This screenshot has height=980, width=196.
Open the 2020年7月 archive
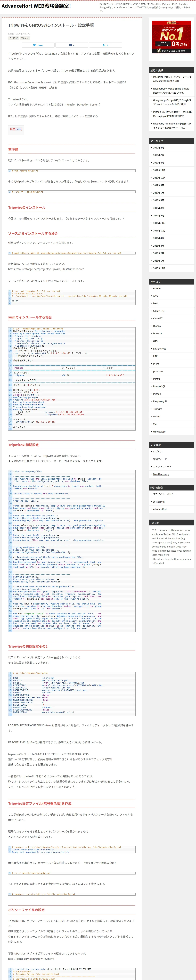coord(159,155)
